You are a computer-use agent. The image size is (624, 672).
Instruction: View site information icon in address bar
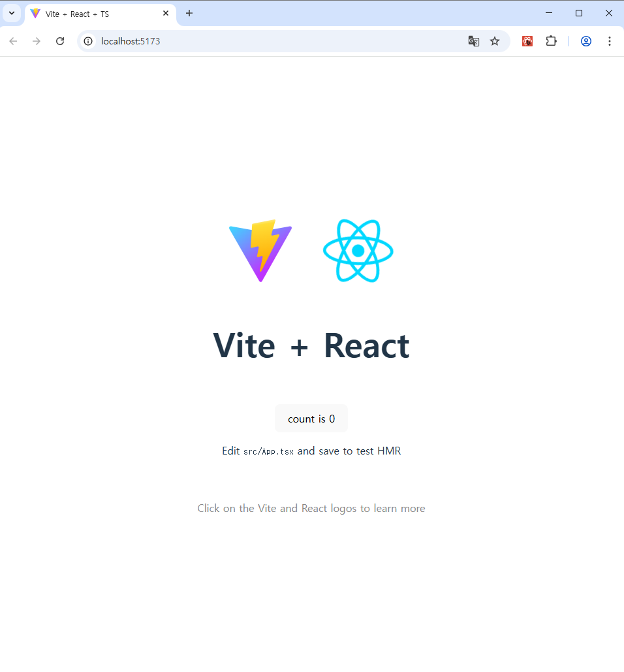pyautogui.click(x=88, y=41)
